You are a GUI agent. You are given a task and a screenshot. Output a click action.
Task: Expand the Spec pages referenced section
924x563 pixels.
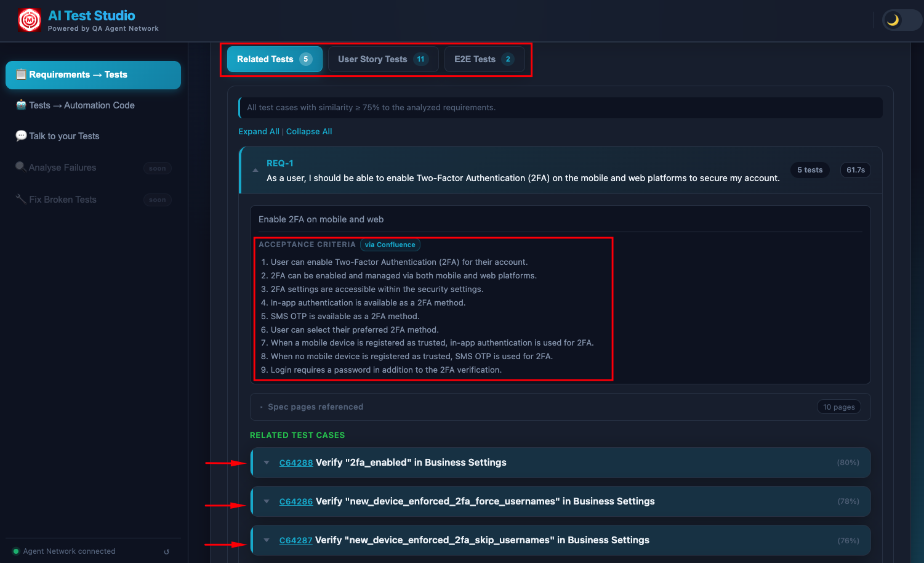[560, 407]
